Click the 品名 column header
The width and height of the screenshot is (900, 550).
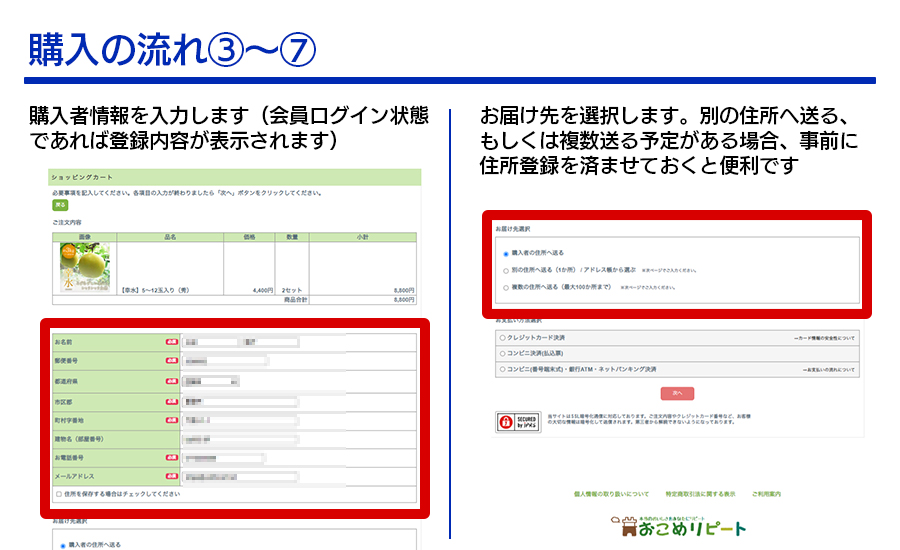(170, 237)
